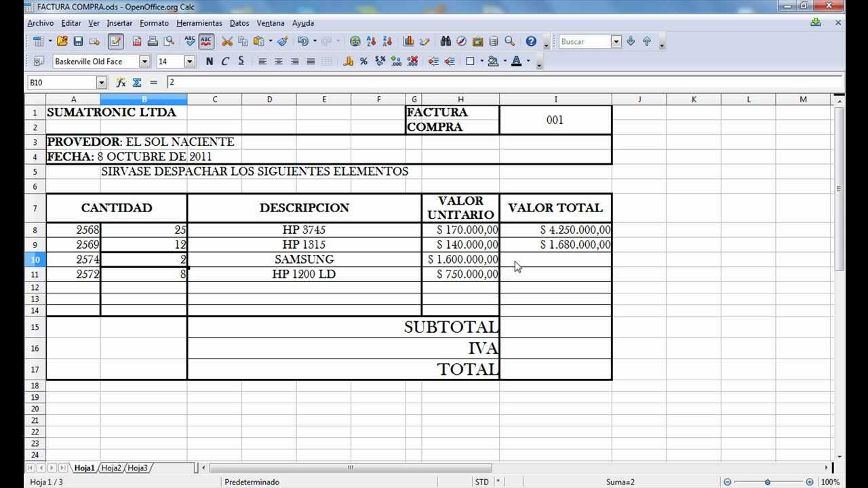Click the New spreadsheet icon
This screenshot has width=868, height=488.
coord(38,41)
